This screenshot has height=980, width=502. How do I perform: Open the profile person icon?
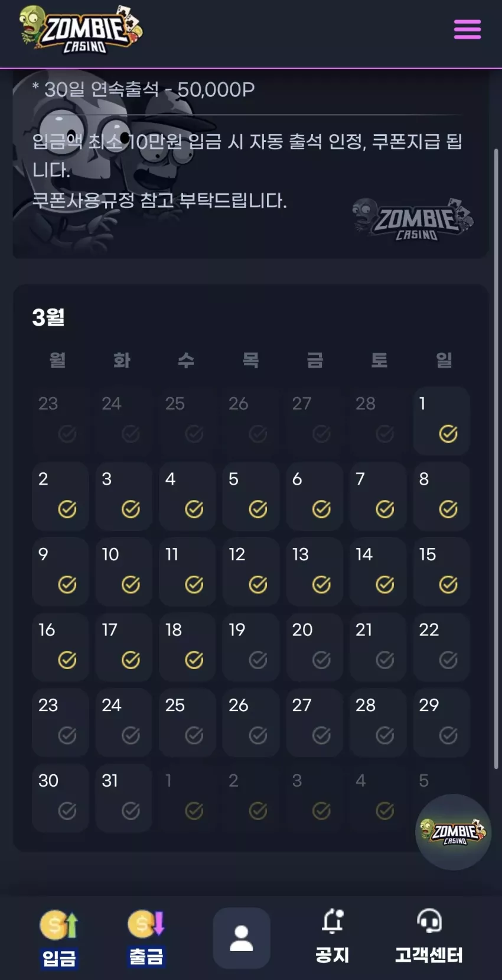(242, 938)
